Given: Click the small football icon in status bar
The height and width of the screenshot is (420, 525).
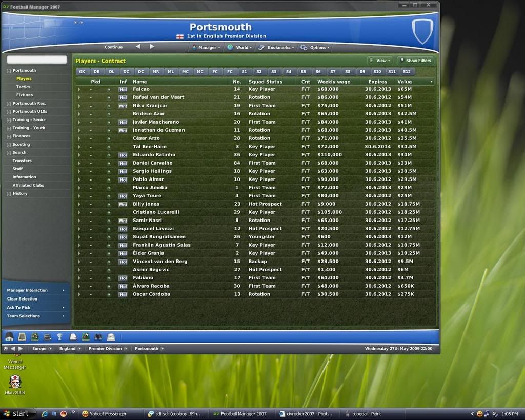Looking at the screenshot, I should pyautogui.click(x=6, y=348).
